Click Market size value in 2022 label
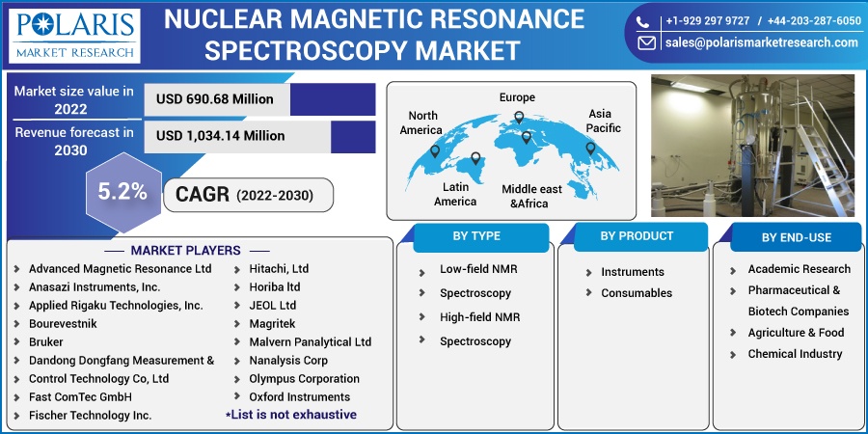Viewport: 868px width, 434px height. click(x=73, y=100)
